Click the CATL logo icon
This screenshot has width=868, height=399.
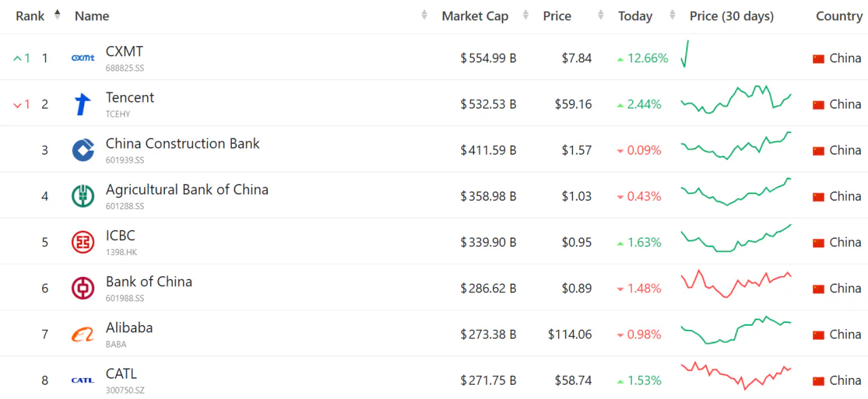83,381
